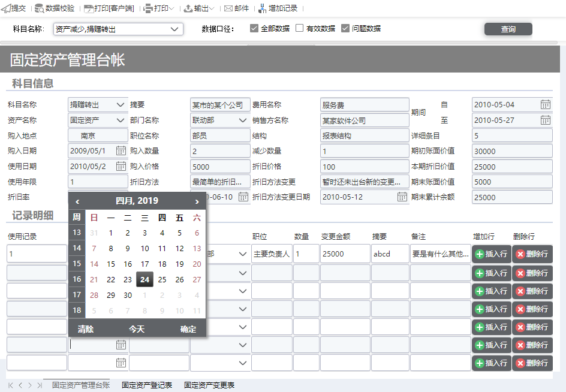566x392 pixels.
Task: Uncheck the 全部数据 checkbox
Action: coord(254,28)
